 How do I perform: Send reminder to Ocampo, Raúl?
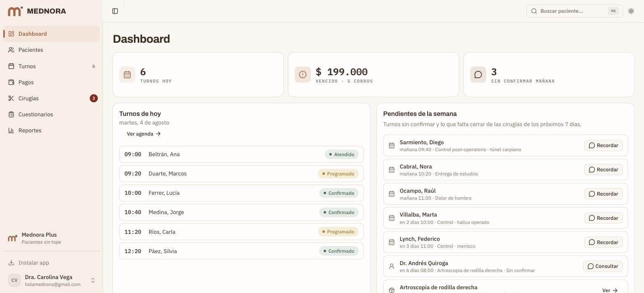tap(603, 194)
